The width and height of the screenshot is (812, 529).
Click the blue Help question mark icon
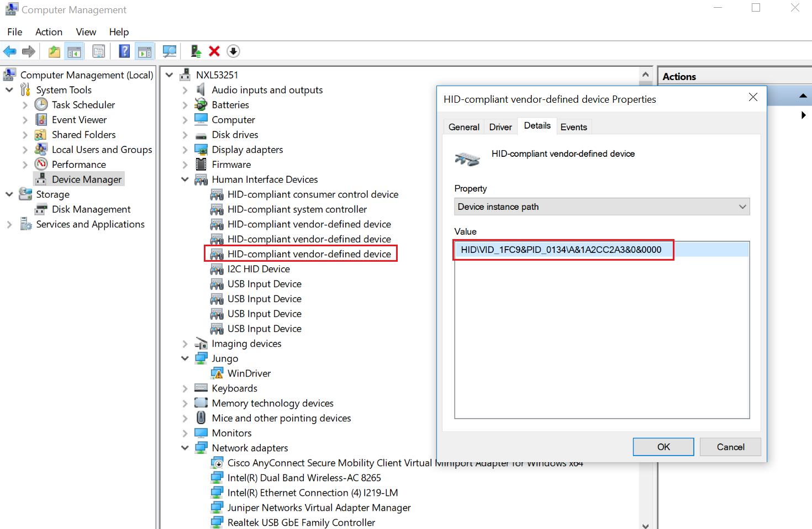click(x=125, y=51)
